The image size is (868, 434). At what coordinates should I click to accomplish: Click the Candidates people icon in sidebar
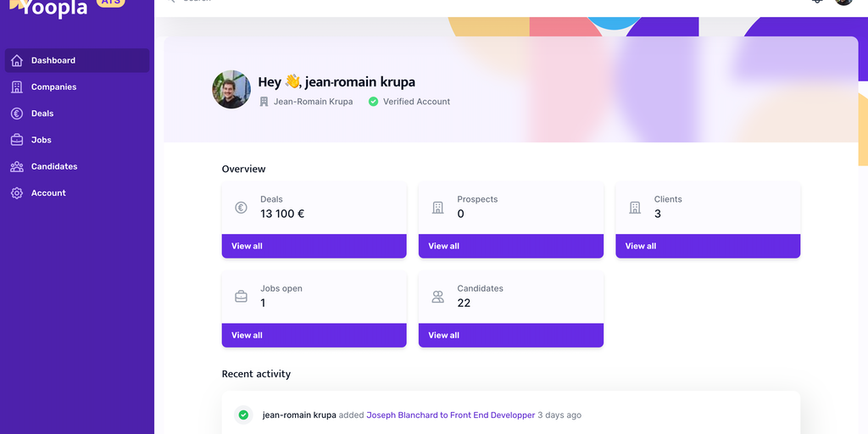coord(17,167)
